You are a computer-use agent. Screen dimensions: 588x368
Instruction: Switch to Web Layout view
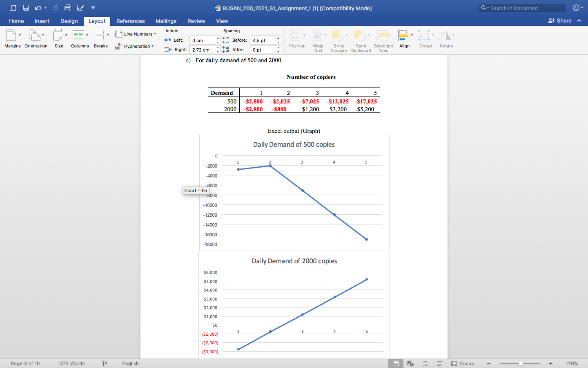tap(410, 364)
